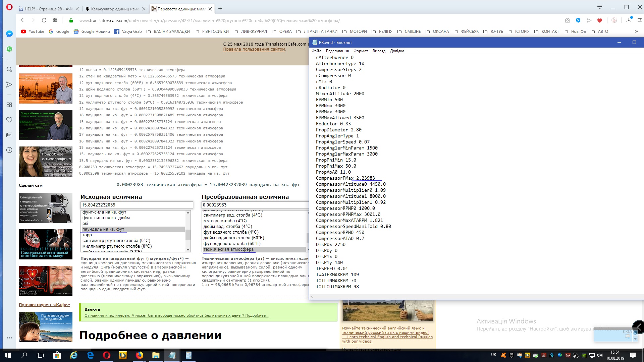
Task: Open the Путешествуем с «Кафе» link
Action: 44,305
